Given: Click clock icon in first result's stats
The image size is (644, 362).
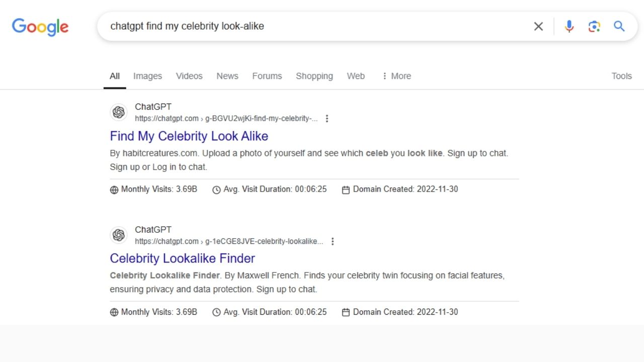Looking at the screenshot, I should [x=216, y=190].
